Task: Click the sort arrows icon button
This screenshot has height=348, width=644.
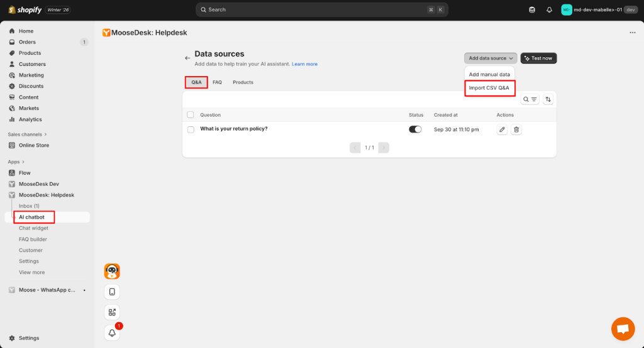Action: click(548, 99)
